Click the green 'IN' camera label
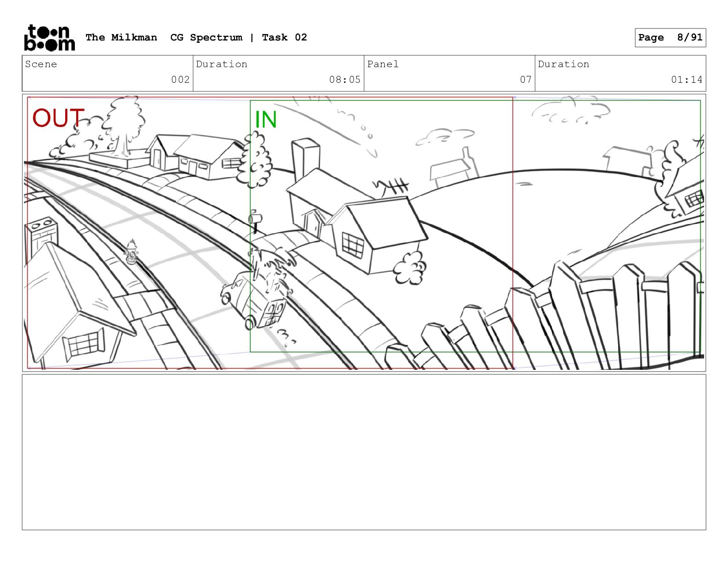 coord(266,120)
